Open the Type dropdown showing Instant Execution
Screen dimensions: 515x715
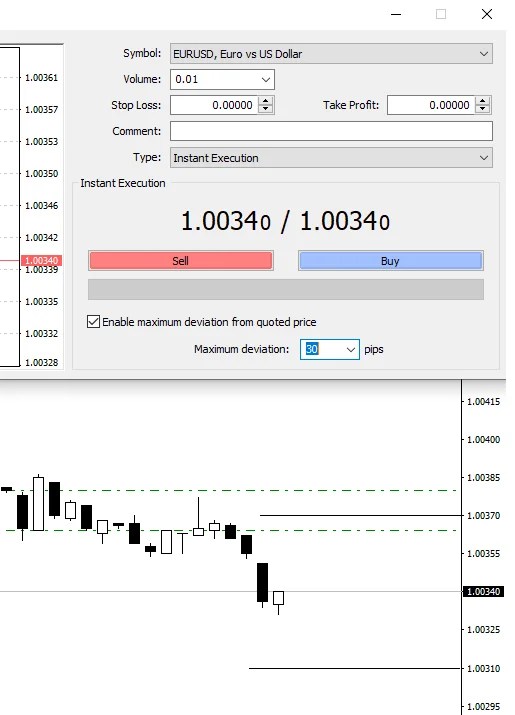pos(331,158)
